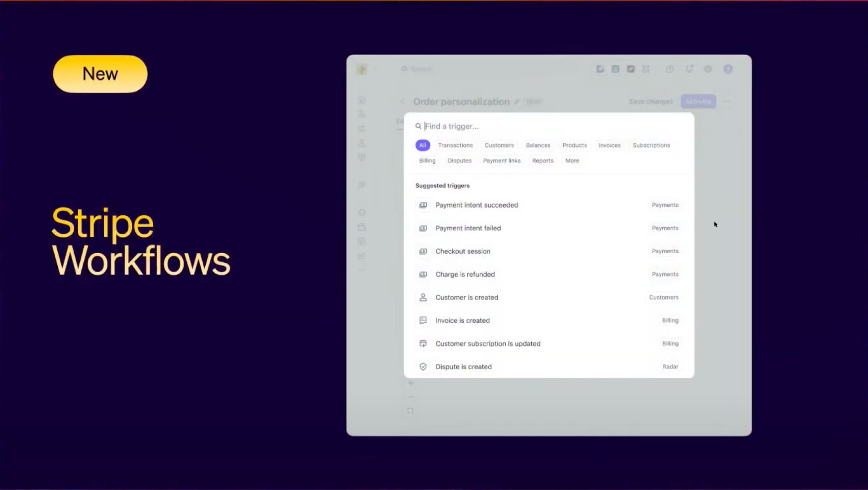Choose Checkout session trigger
This screenshot has width=868, height=490.
click(549, 251)
